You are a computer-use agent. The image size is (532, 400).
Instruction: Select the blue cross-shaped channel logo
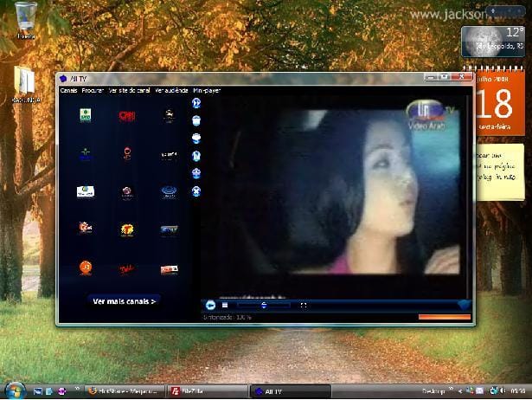pos(86,154)
